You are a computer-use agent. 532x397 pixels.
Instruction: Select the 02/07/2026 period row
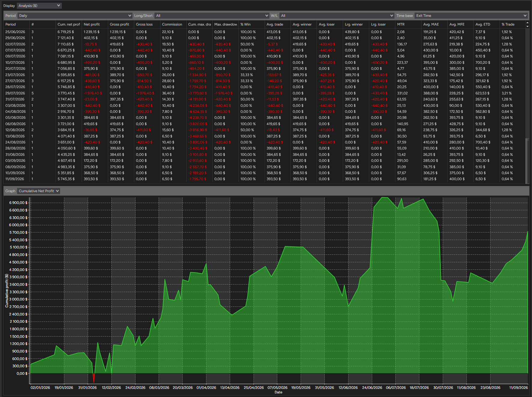pos(265,44)
